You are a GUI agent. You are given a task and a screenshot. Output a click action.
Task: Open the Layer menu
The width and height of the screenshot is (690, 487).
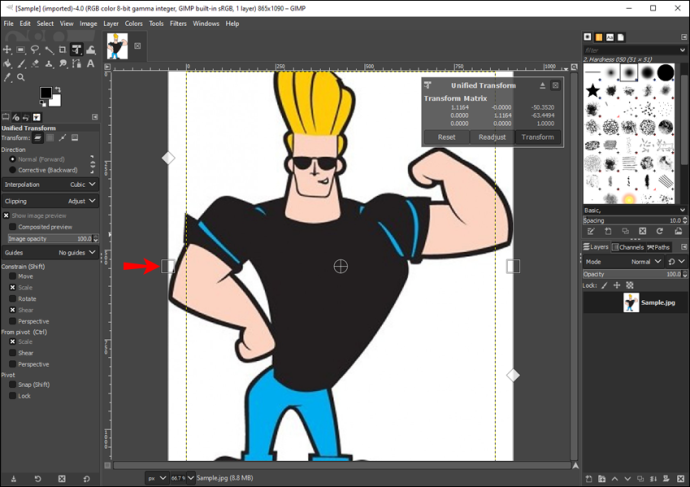click(111, 23)
